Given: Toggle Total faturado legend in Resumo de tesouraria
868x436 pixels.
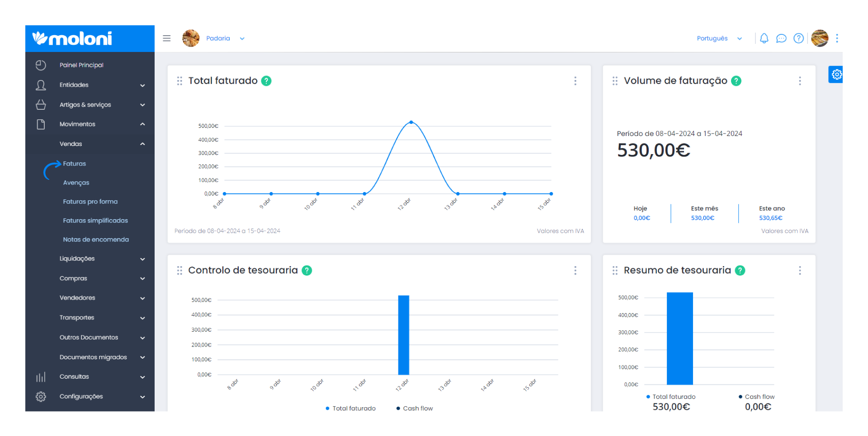Looking at the screenshot, I should [x=671, y=397].
